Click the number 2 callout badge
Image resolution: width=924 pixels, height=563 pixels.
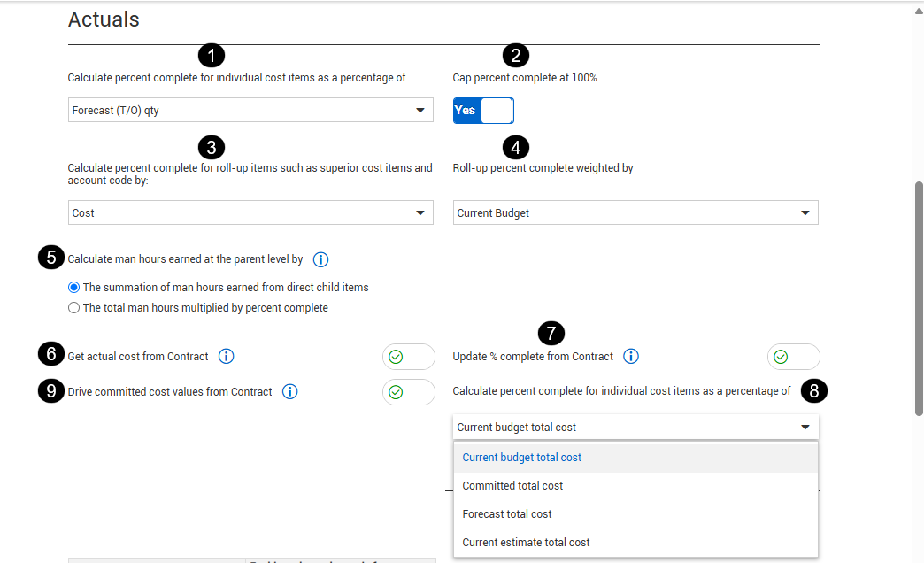click(x=515, y=56)
